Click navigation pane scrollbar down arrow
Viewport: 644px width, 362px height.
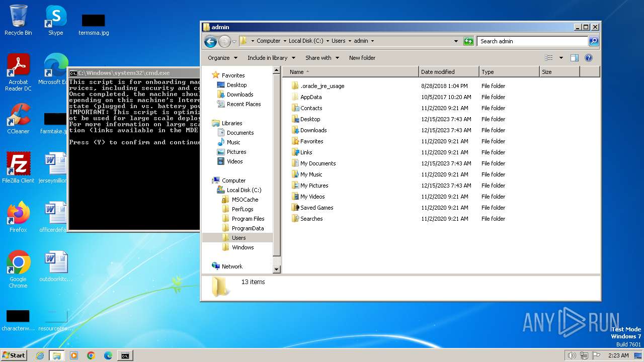pyautogui.click(x=276, y=269)
